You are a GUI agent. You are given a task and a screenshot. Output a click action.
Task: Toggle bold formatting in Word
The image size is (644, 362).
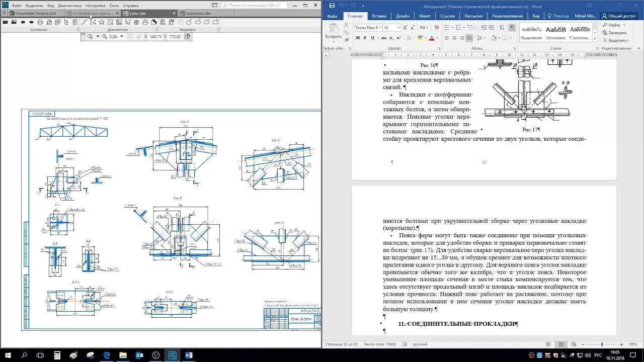point(358,38)
